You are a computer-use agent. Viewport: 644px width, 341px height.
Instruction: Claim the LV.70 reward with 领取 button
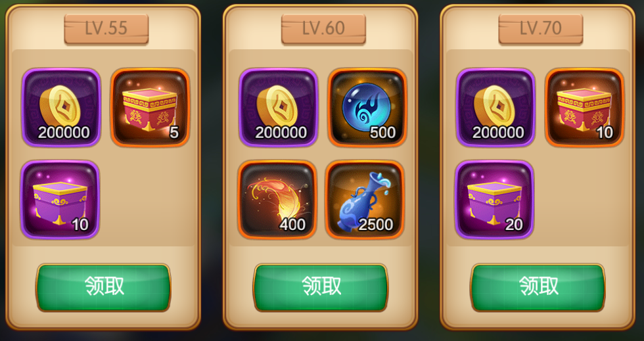(x=538, y=287)
